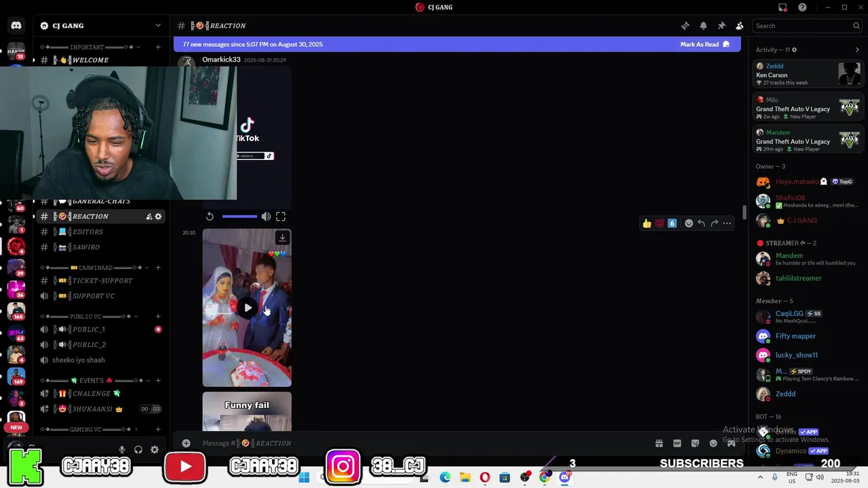Viewport: 868px width, 488px height.
Task: Show pinned messages
Action: [x=722, y=26]
